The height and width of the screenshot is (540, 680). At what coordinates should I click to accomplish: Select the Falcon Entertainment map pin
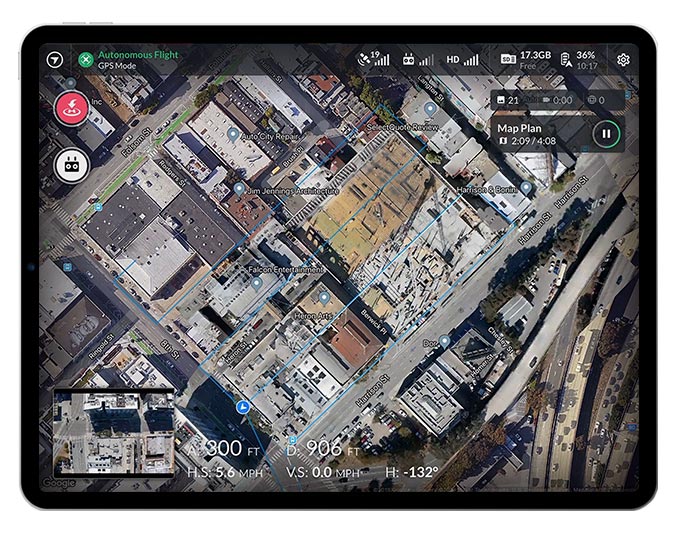tap(257, 284)
